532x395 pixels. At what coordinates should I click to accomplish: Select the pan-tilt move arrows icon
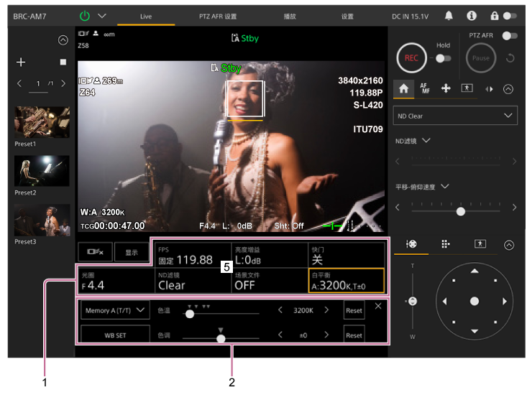(x=446, y=88)
